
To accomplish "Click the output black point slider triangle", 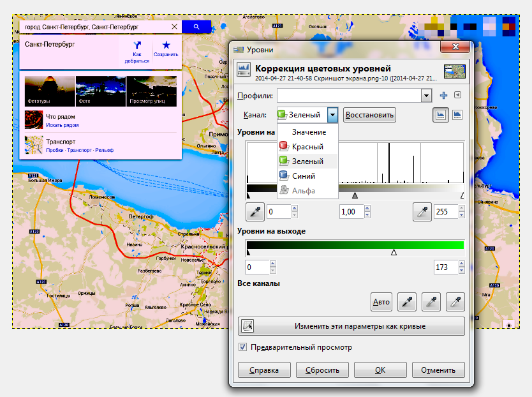I will tap(248, 252).
